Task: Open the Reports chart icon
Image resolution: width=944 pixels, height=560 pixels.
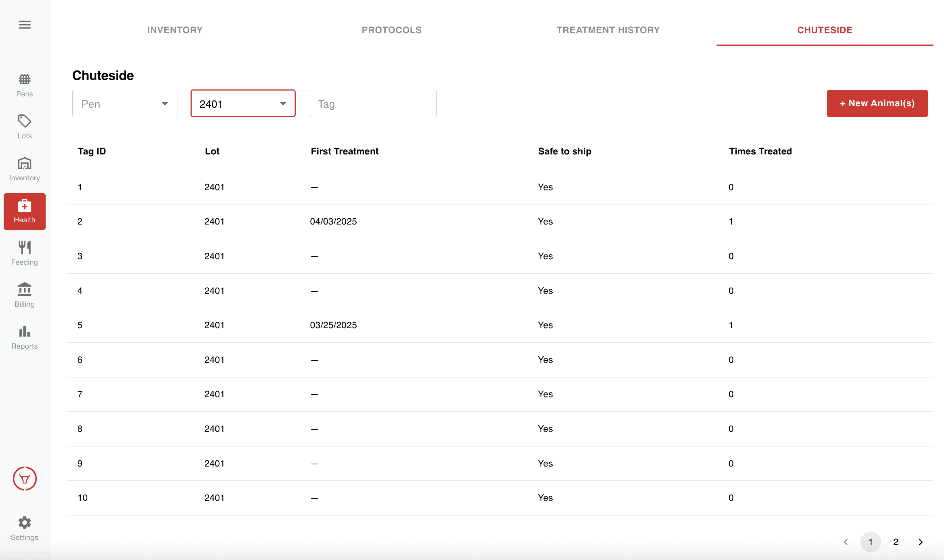Action: tap(24, 337)
